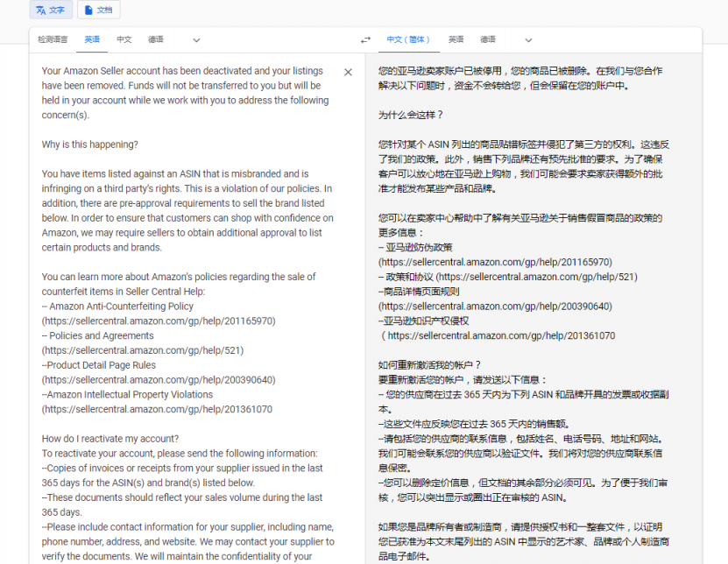Click the source URL ending in help/521
This screenshot has width=728, height=564.
coord(143,350)
